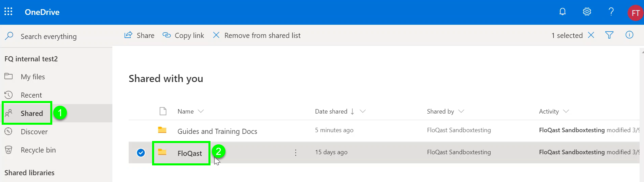Click the 15 days ago date

(x=331, y=152)
